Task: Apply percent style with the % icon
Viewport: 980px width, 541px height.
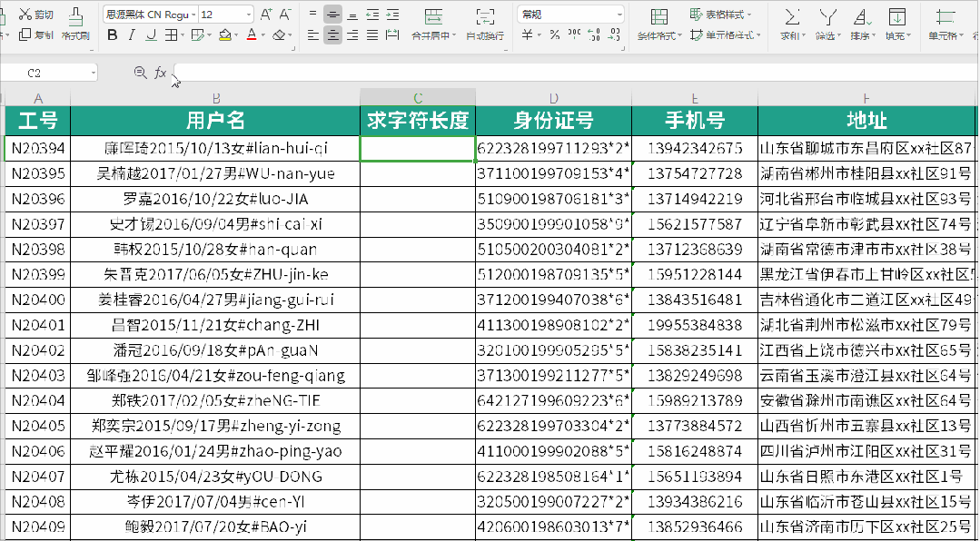Action: (x=554, y=35)
